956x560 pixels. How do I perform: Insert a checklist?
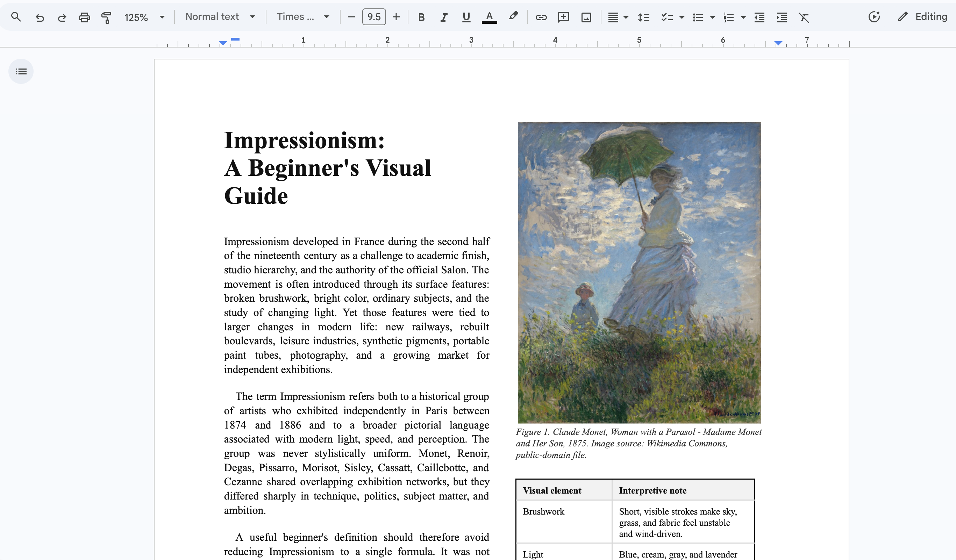(667, 17)
